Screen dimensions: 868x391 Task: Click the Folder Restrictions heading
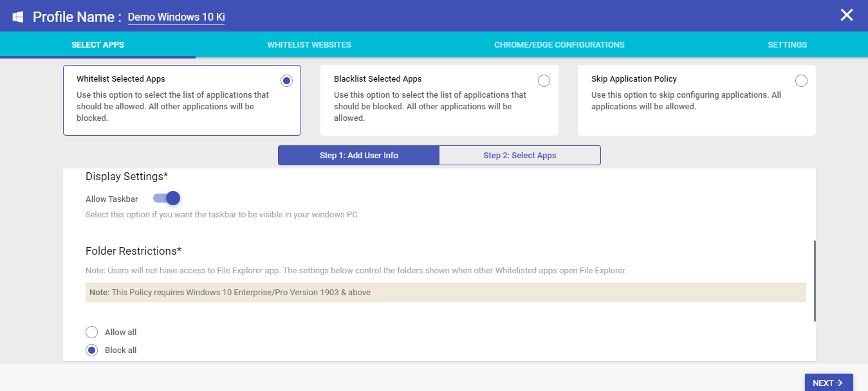(x=134, y=251)
